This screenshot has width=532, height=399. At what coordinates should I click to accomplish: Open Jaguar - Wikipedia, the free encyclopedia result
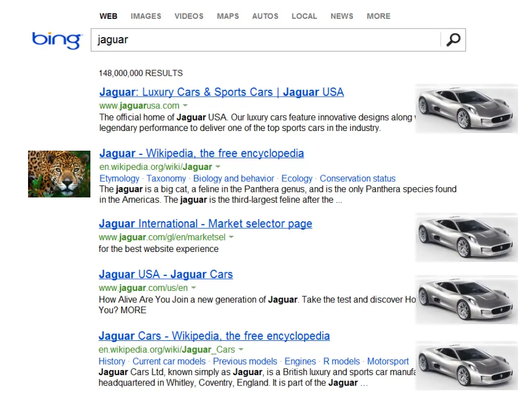click(202, 153)
